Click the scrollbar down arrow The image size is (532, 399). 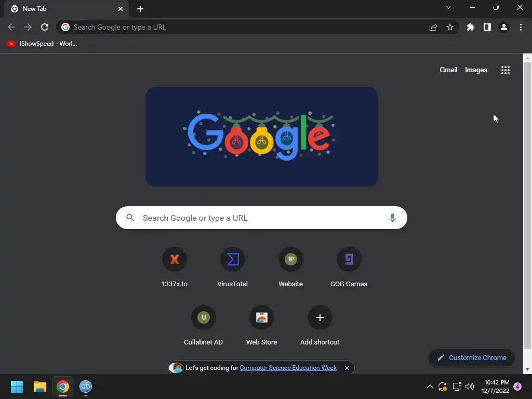tap(527, 369)
